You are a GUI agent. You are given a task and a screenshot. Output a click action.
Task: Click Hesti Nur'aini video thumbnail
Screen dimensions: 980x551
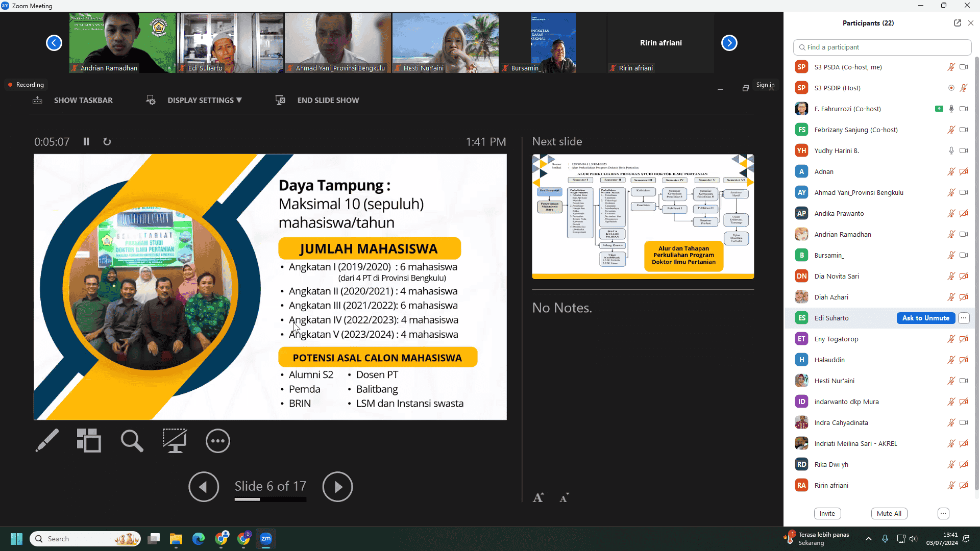pos(446,43)
